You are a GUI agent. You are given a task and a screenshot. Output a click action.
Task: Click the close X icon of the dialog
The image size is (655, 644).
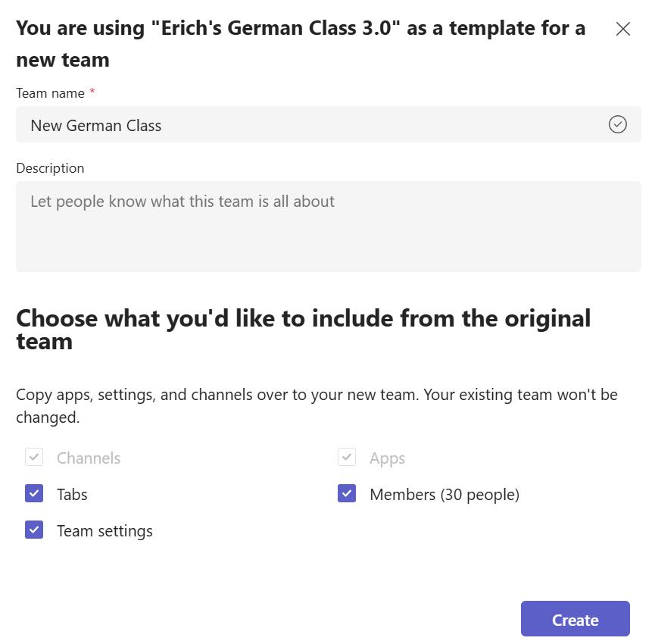622,29
